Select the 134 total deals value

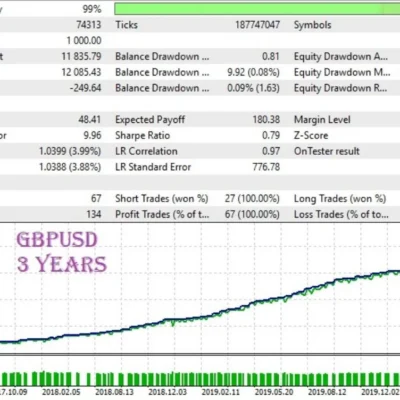[94, 214]
